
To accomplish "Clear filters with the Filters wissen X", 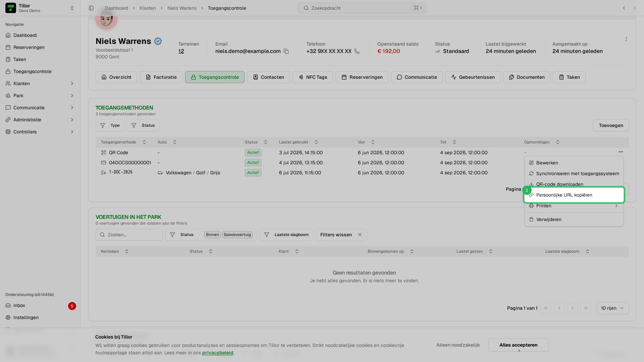I will click(x=360, y=235).
